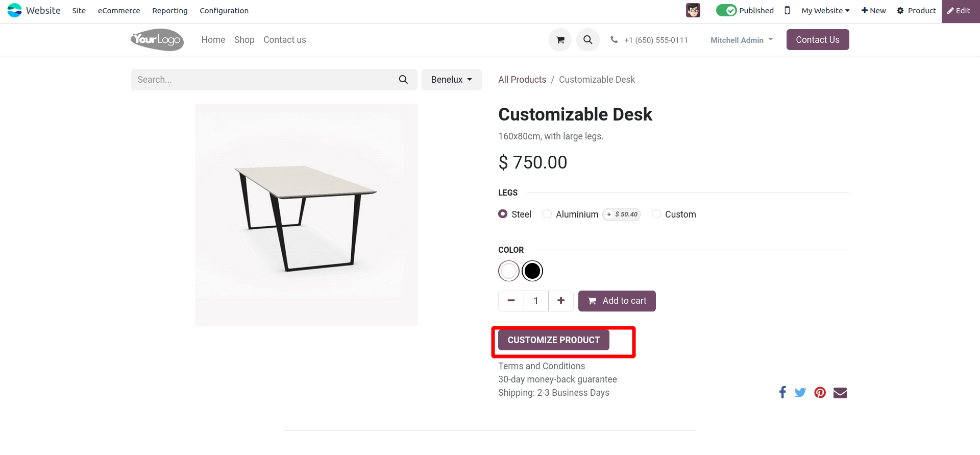Share product on Pinterest
The height and width of the screenshot is (455, 980).
820,392
